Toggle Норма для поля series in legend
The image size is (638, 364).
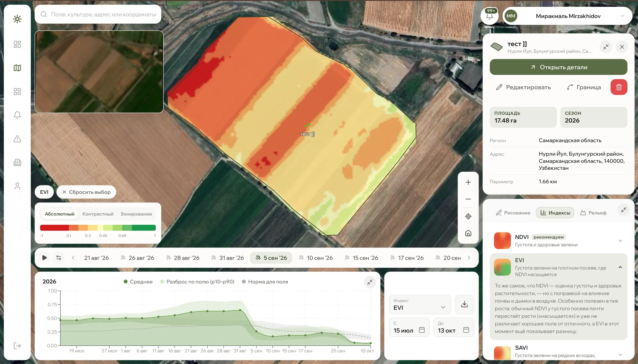pos(265,282)
